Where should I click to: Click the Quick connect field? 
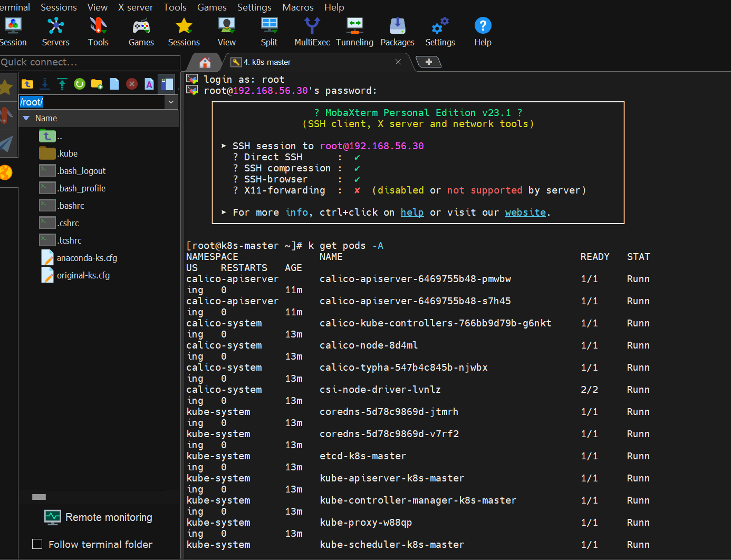pyautogui.click(x=90, y=62)
